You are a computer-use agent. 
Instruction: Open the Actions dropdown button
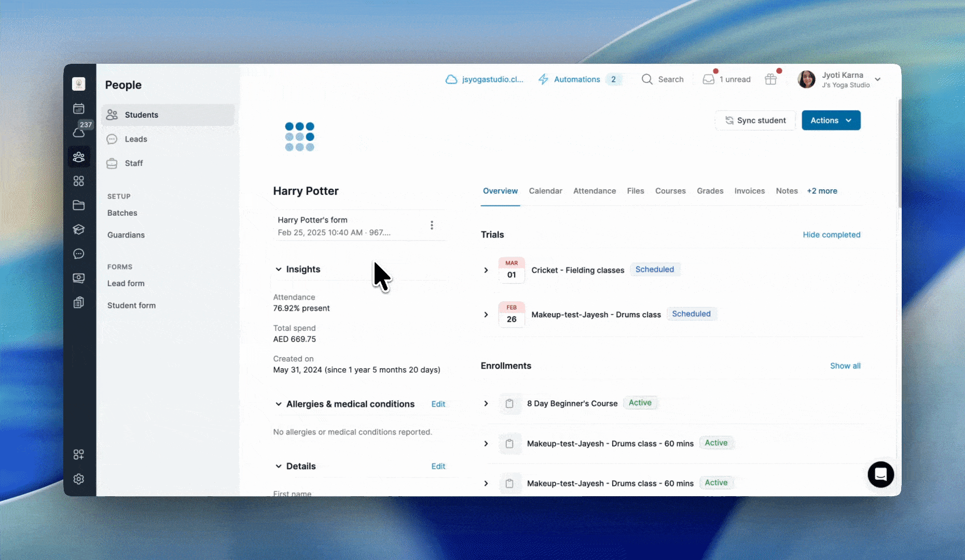[x=831, y=120]
